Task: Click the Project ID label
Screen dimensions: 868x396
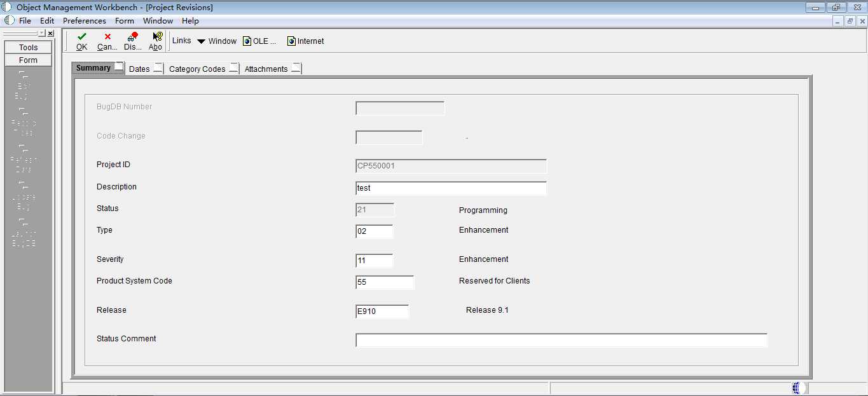Action: tap(113, 165)
